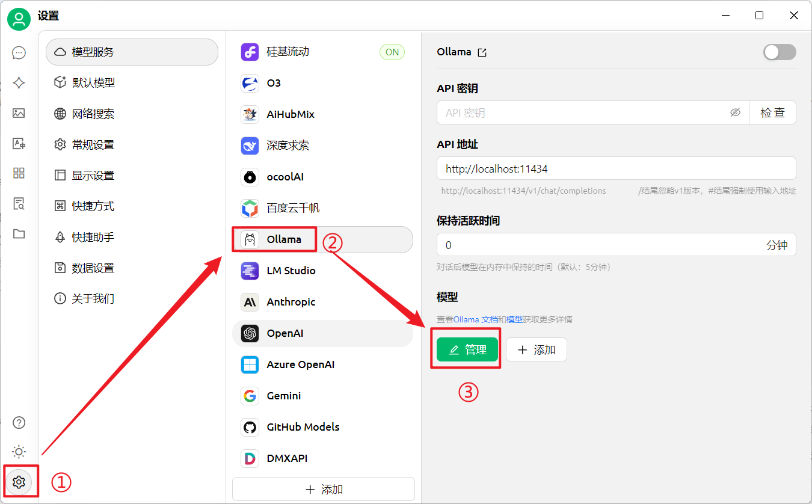812x504 pixels.
Task: Open the agents sparkle sidebar icon
Action: point(19,83)
